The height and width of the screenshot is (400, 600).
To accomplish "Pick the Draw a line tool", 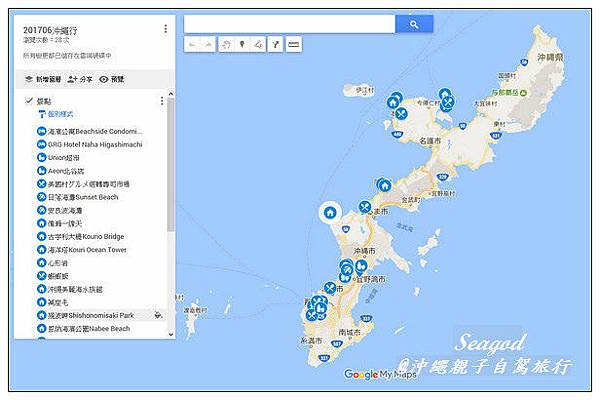I will pos(258,44).
